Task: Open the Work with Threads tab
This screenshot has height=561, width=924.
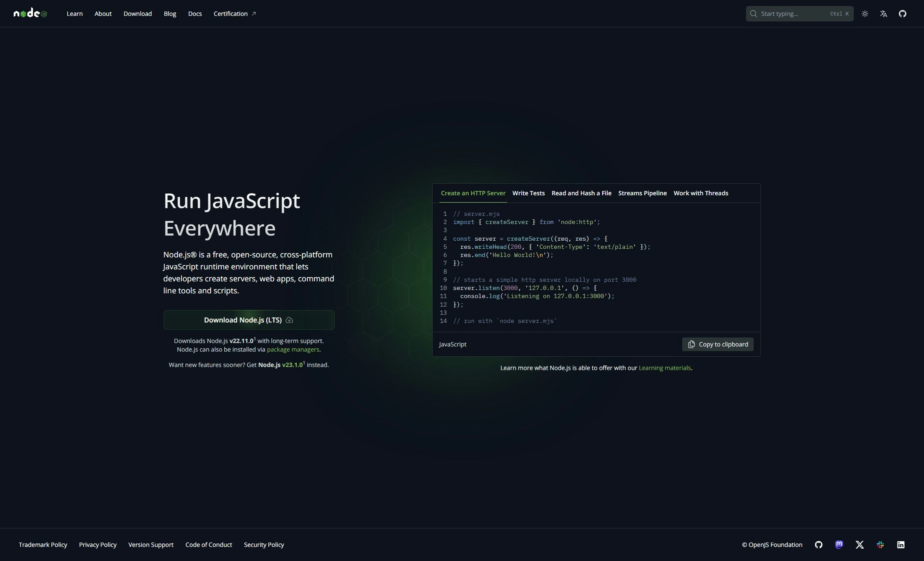Action: click(x=701, y=193)
